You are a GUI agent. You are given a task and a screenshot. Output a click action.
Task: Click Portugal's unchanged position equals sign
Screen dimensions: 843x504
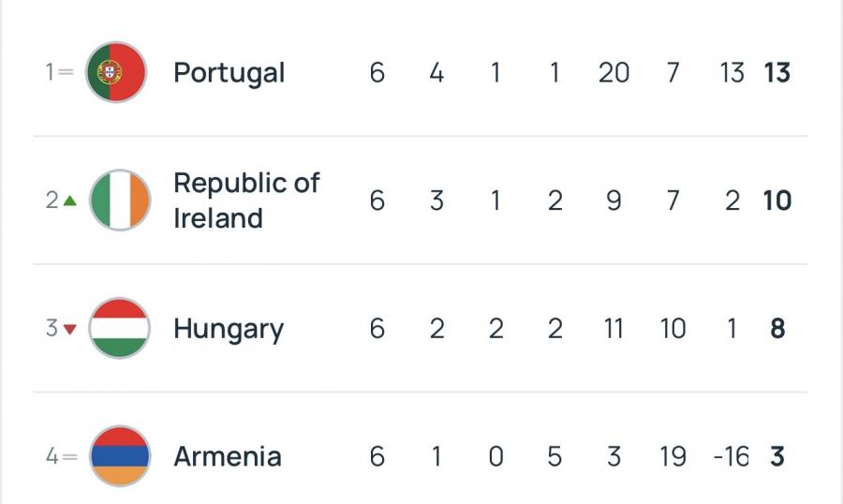66,72
